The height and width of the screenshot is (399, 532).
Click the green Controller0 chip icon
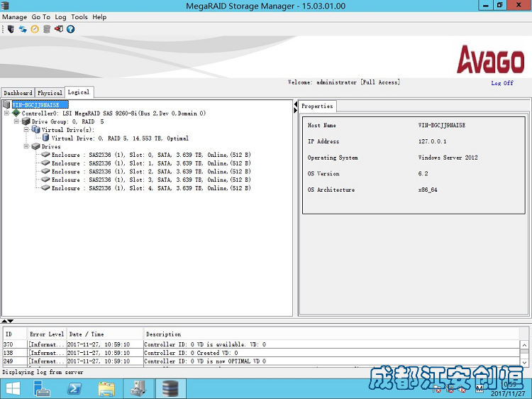tap(16, 113)
